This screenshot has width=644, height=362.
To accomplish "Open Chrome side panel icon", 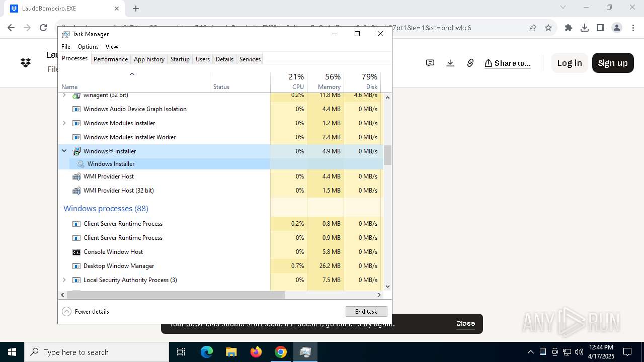I will point(601,28).
